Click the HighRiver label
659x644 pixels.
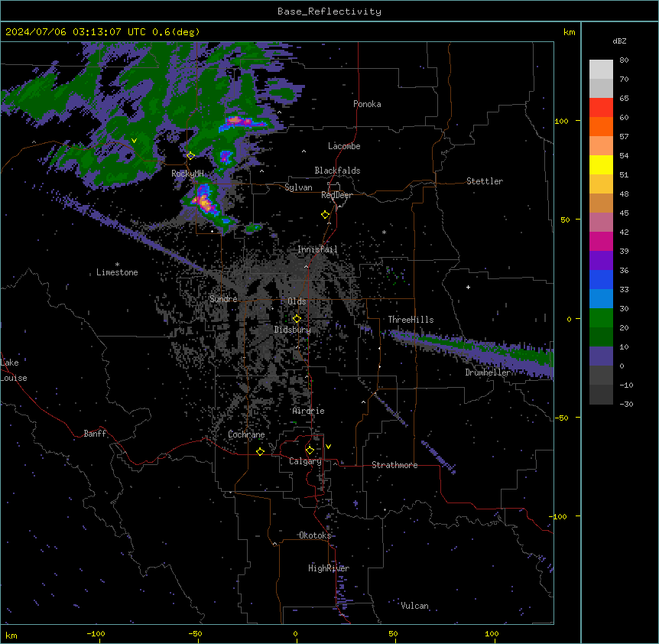tap(329, 568)
